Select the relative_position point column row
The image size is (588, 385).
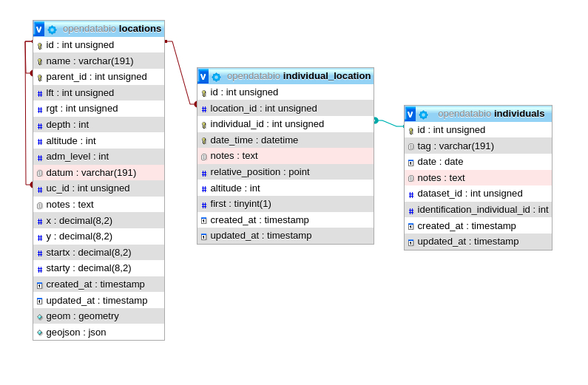click(x=260, y=172)
